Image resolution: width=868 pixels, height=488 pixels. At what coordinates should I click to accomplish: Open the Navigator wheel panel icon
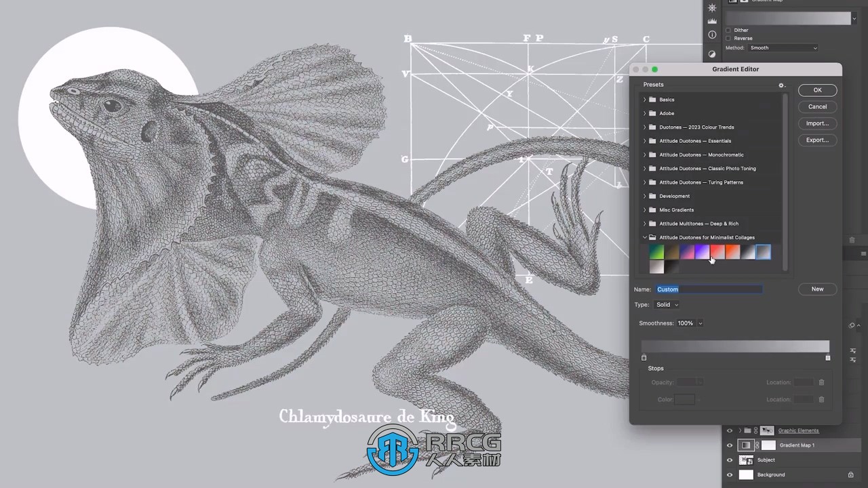(x=712, y=7)
